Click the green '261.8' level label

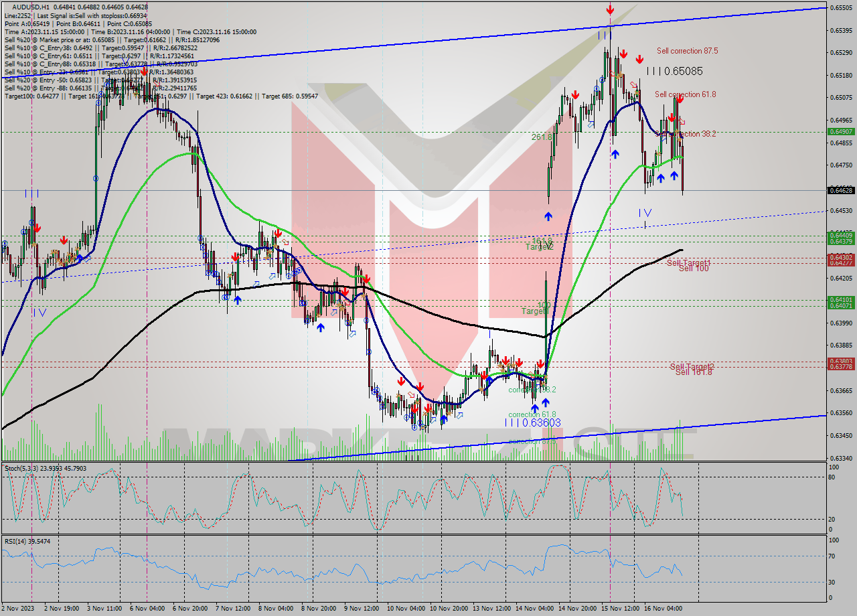(x=542, y=137)
